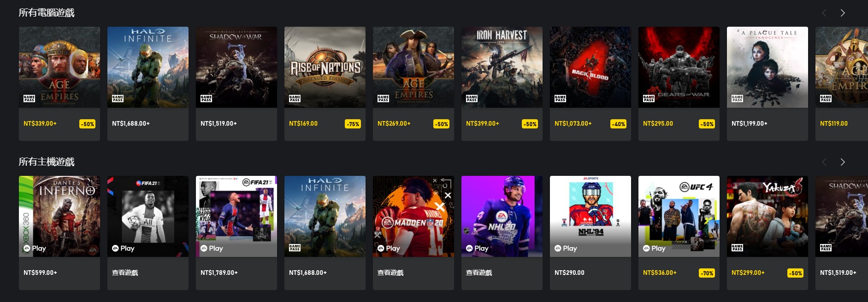868x302 pixels.
Task: Open Iron Harvest game cover
Action: pos(502,67)
